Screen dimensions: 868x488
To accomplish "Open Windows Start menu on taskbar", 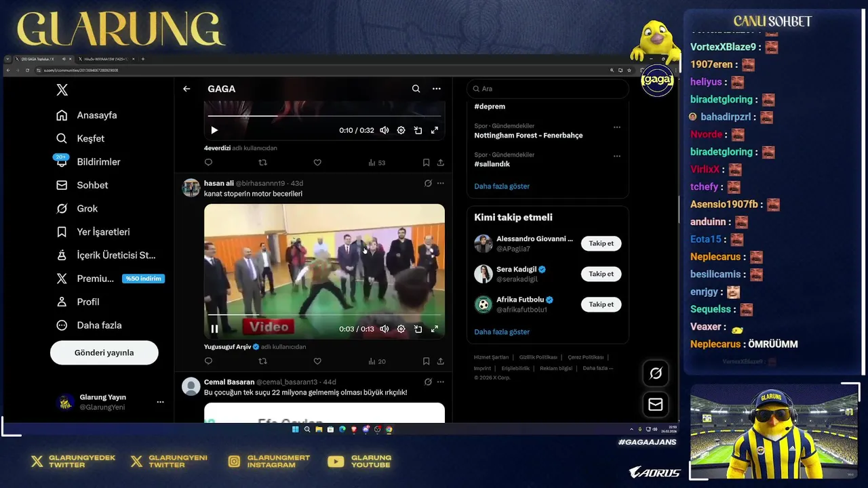I will 295,429.
